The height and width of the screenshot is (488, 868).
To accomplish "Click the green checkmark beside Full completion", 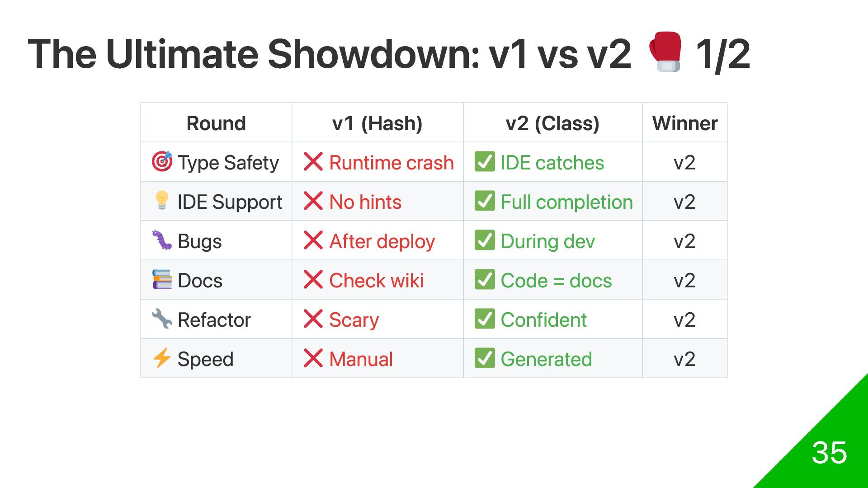I will coord(485,201).
